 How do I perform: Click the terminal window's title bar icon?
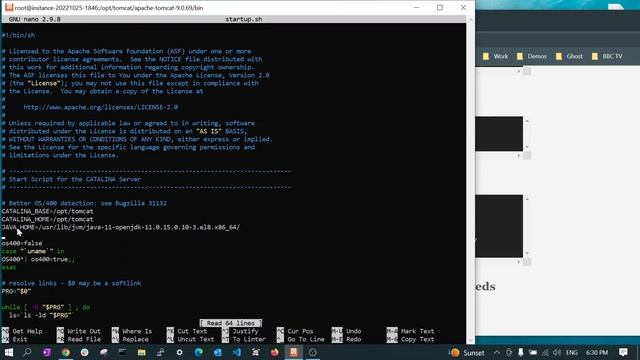pos(9,7)
